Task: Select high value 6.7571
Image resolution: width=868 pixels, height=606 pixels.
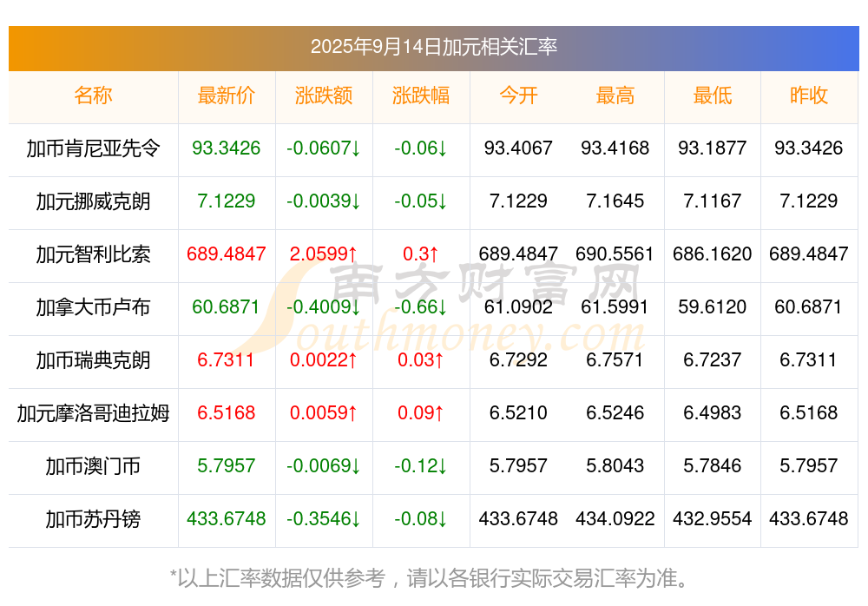Action: tap(615, 360)
